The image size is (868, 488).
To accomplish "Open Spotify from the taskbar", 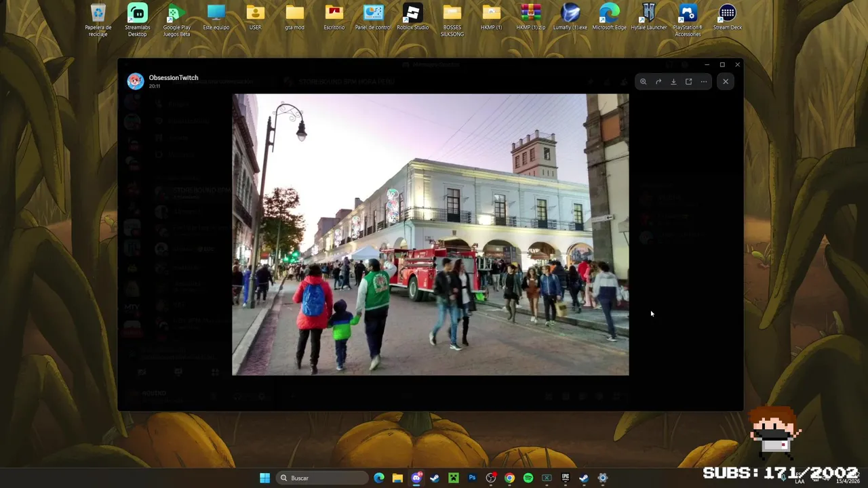I will 528,479.
